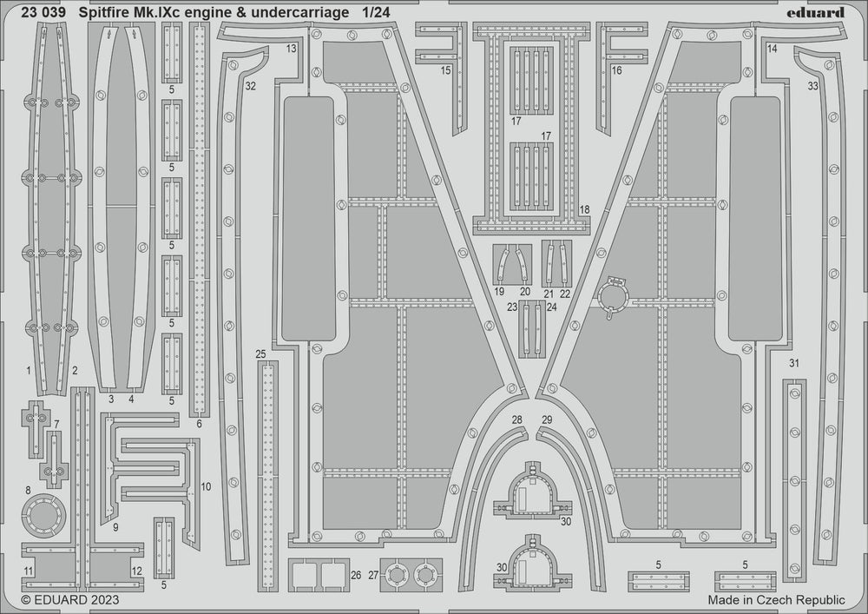Select the upper dome-shaped part 30
Screen dimensions: 868x614
tap(532, 492)
